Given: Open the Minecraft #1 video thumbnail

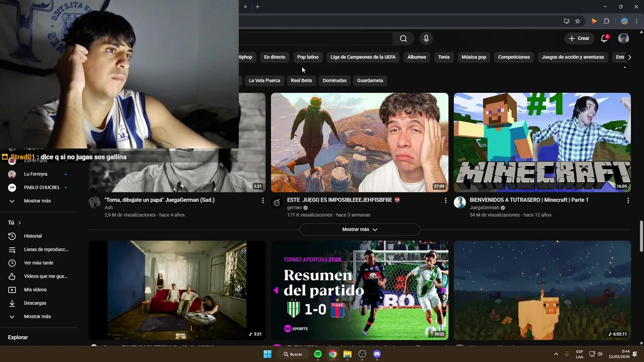Looking at the screenshot, I should tap(542, 142).
